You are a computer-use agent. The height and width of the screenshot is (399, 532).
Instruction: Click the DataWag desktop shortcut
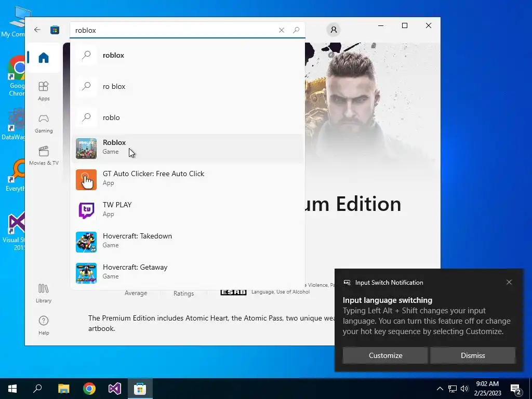[14, 124]
